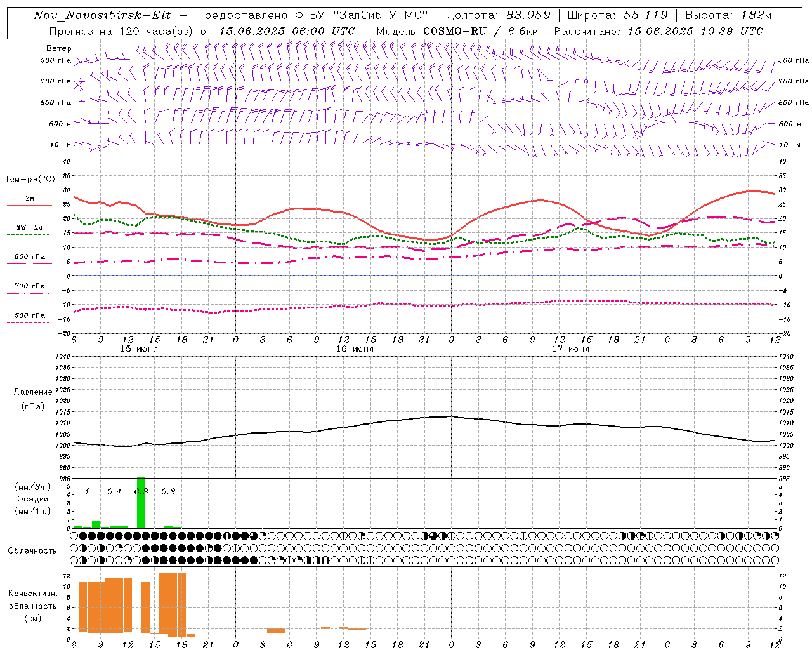
Task: Click the precipitation amount "6.8"
Action: pyautogui.click(x=141, y=492)
